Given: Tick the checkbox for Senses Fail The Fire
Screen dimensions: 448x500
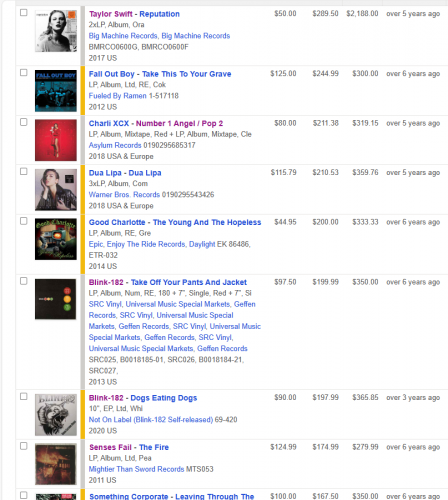Looking at the screenshot, I should (x=24, y=446).
